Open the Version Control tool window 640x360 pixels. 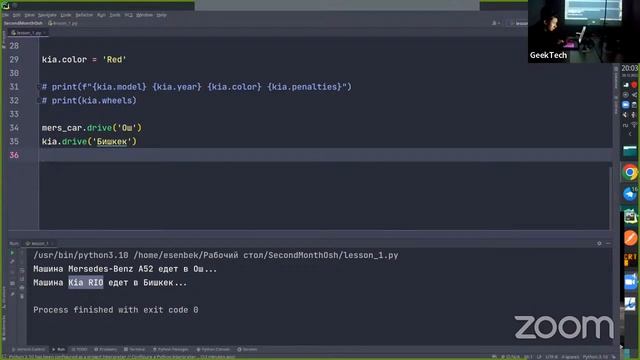[28, 349]
